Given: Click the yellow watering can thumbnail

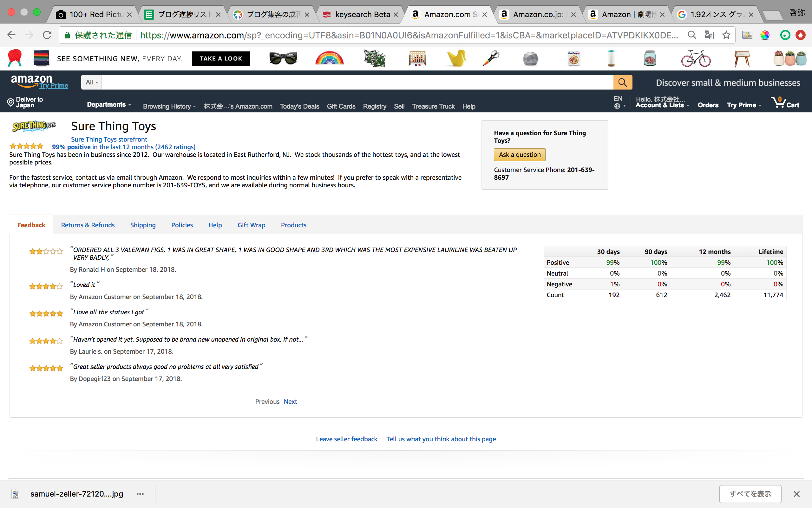Looking at the screenshot, I should [456, 58].
